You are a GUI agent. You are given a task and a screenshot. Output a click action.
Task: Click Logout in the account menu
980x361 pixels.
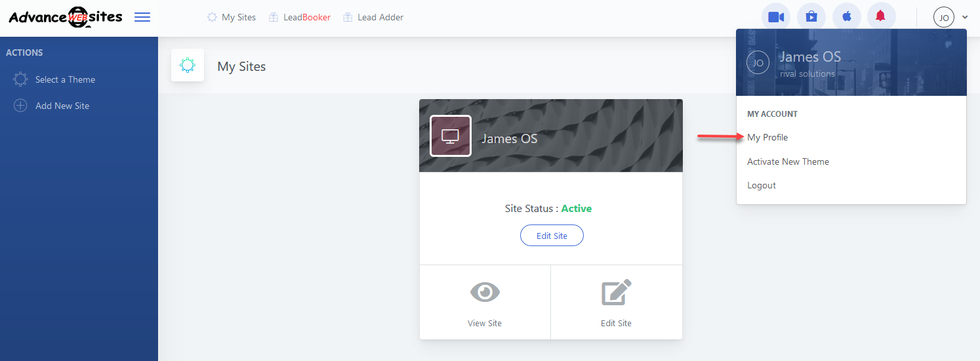(762, 185)
